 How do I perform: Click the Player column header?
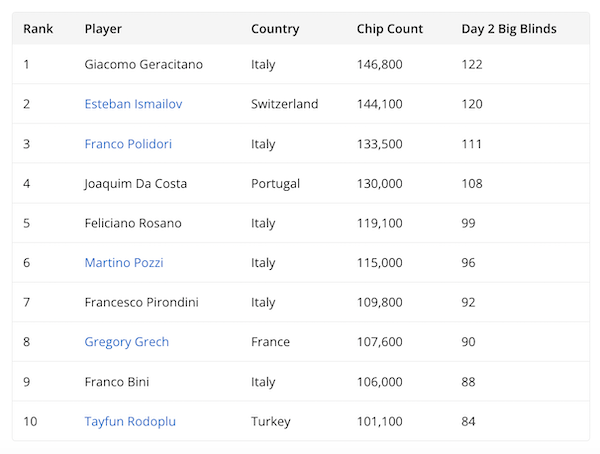click(x=103, y=29)
